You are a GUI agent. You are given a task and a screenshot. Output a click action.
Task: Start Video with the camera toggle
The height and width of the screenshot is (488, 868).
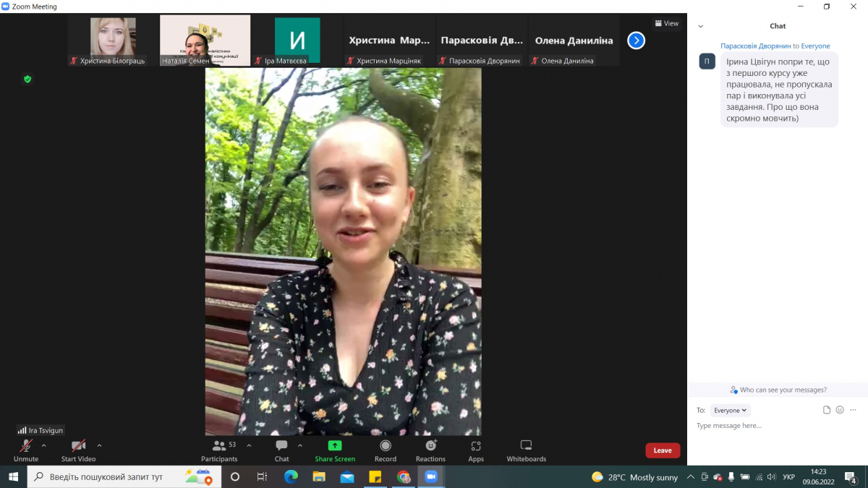tap(78, 446)
